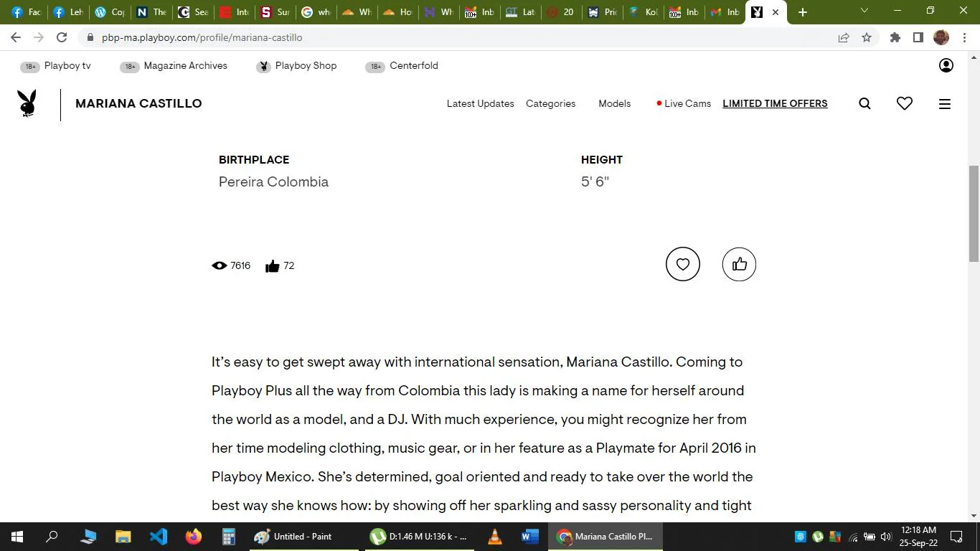980x551 pixels.
Task: Switch to the Gmail inbox tab
Action: 724,12
